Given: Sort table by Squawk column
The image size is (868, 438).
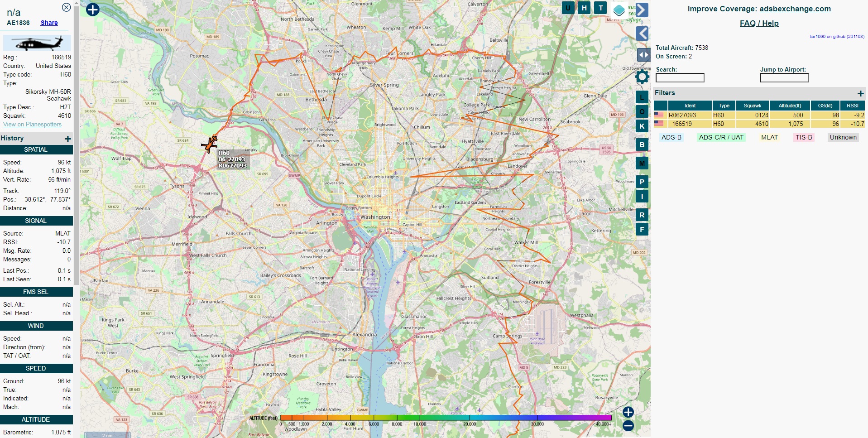Looking at the screenshot, I should [752, 106].
